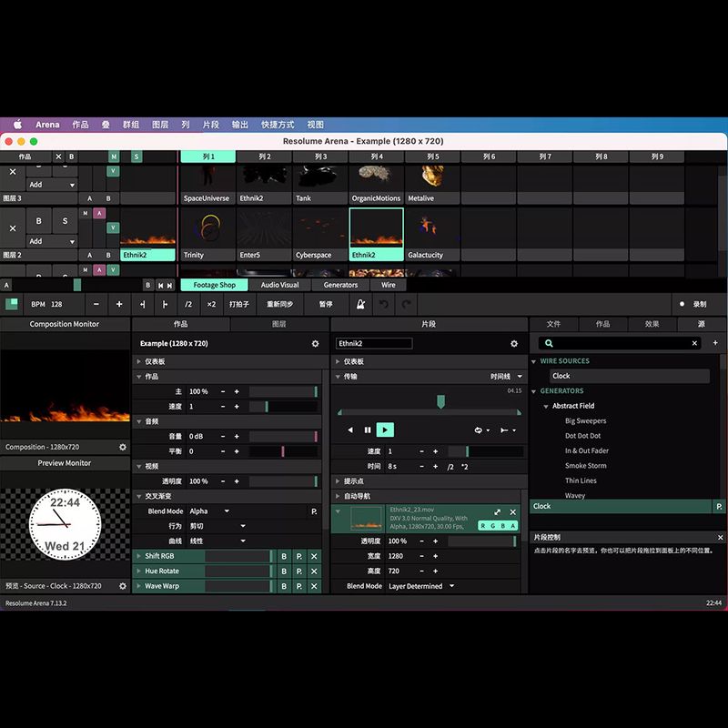Pause the Ethnik2 clip playback
Viewport: 728px width, 728px height.
pyautogui.click(x=368, y=430)
